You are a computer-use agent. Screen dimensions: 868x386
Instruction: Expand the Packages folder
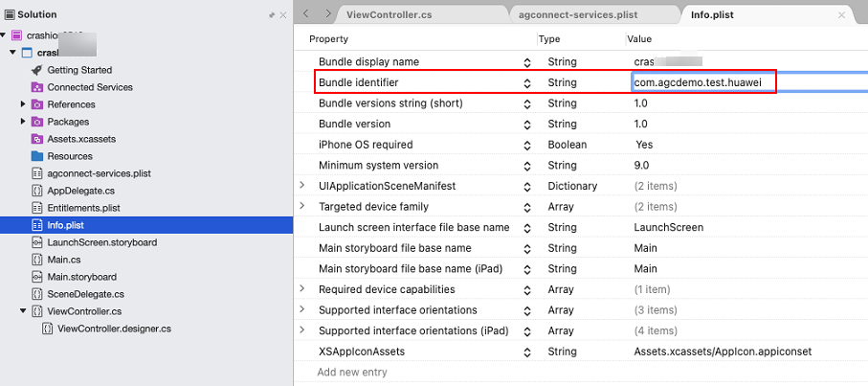pos(23,122)
